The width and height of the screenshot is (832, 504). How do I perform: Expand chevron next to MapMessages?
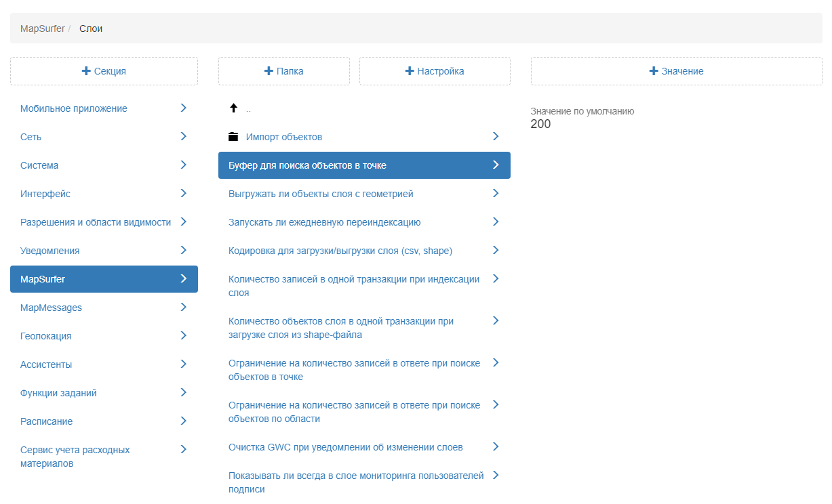pos(183,307)
